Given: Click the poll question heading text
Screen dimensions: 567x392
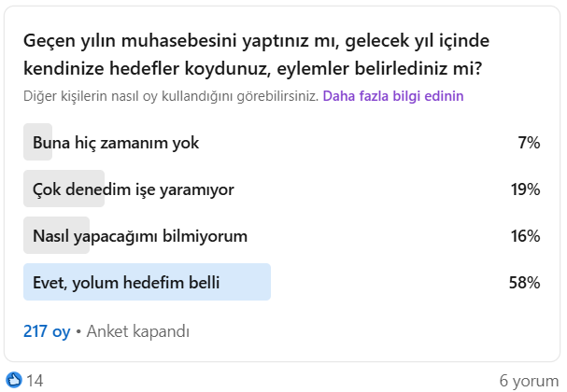Looking at the screenshot, I should (x=256, y=54).
